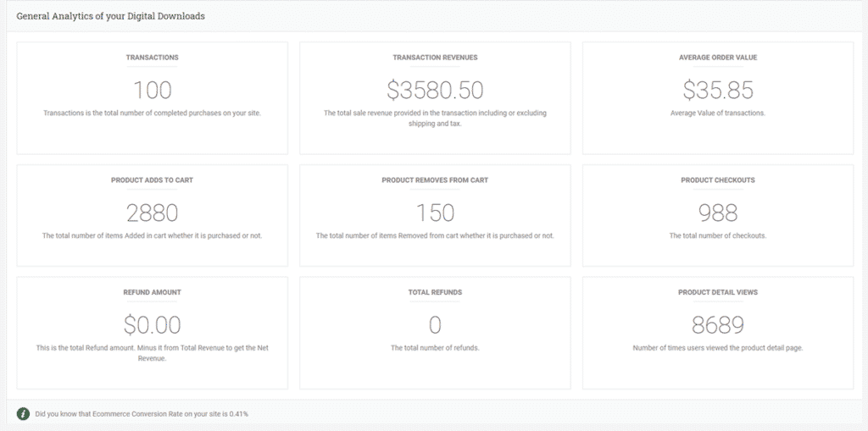
Task: Click the total number of refunds description
Action: 435,348
